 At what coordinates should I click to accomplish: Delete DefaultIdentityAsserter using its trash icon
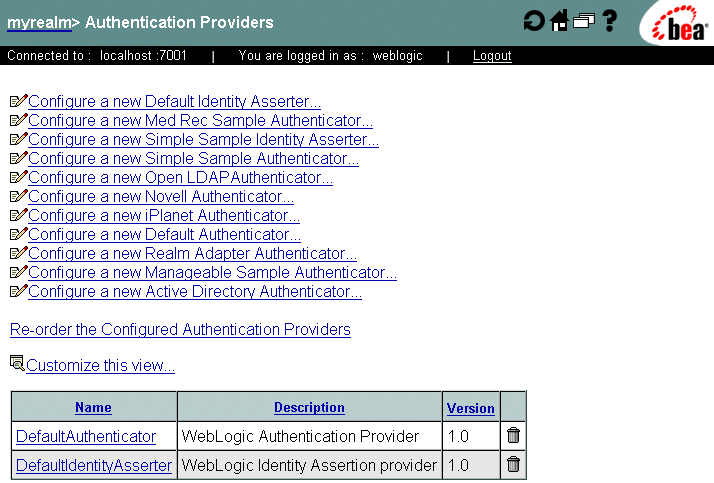[513, 465]
